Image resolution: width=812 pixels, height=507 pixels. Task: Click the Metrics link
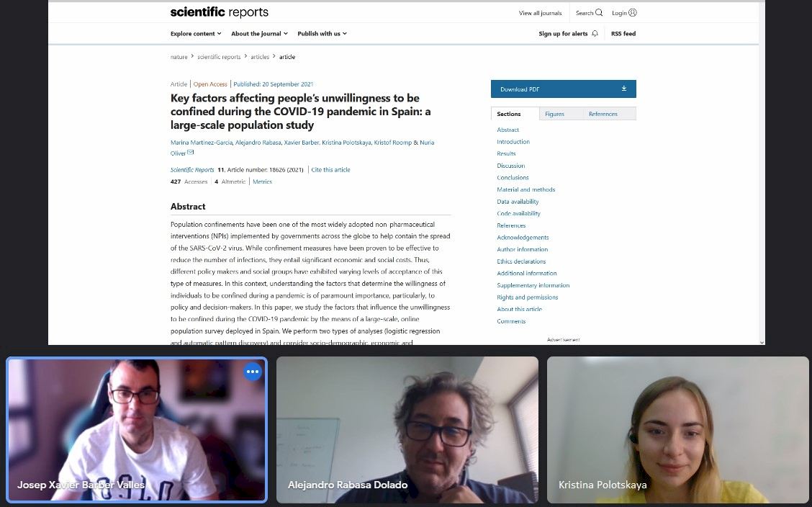tap(262, 181)
